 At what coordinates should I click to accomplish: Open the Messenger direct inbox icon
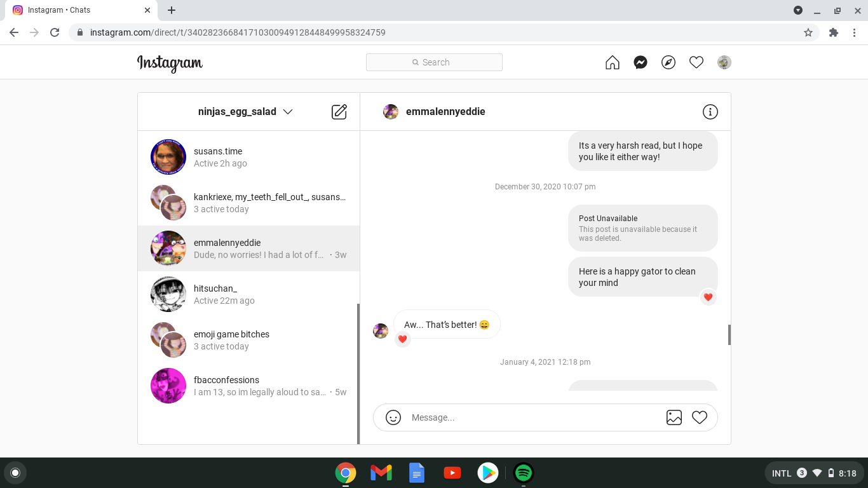(641, 62)
